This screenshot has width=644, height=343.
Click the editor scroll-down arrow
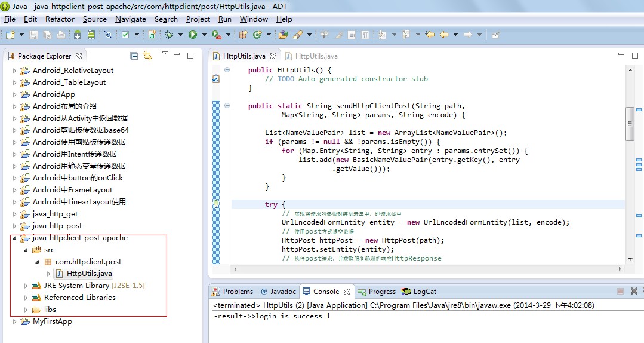pyautogui.click(x=630, y=259)
